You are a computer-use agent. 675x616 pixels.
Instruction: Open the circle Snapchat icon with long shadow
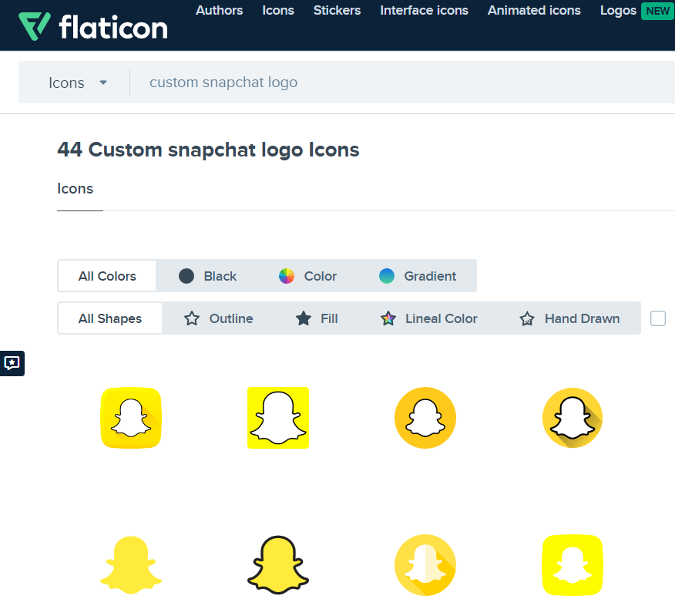pyautogui.click(x=573, y=418)
